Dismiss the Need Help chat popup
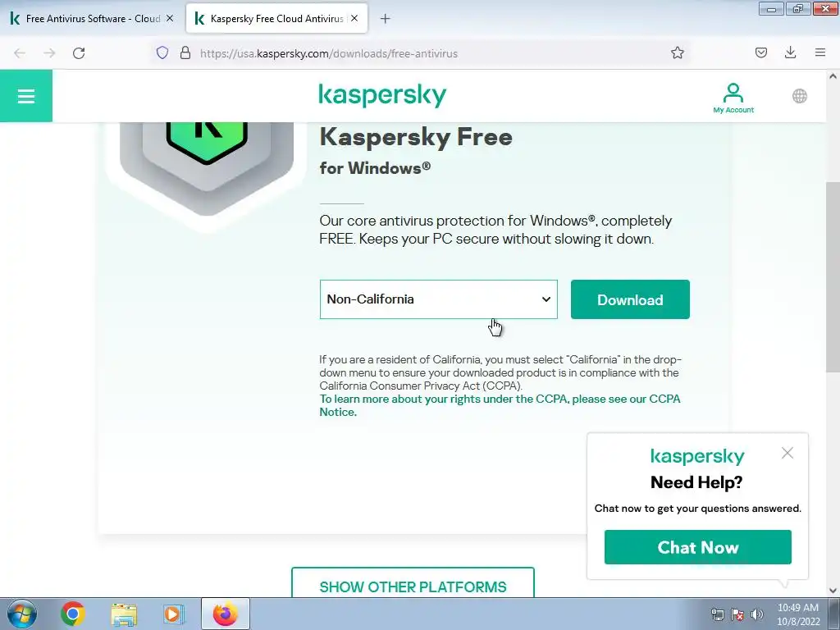 (x=787, y=453)
